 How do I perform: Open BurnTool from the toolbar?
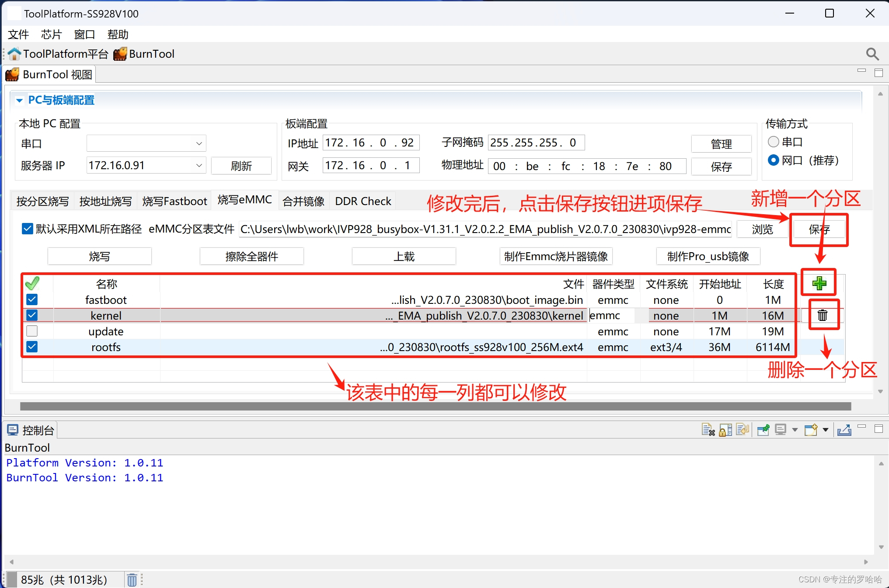tap(144, 54)
